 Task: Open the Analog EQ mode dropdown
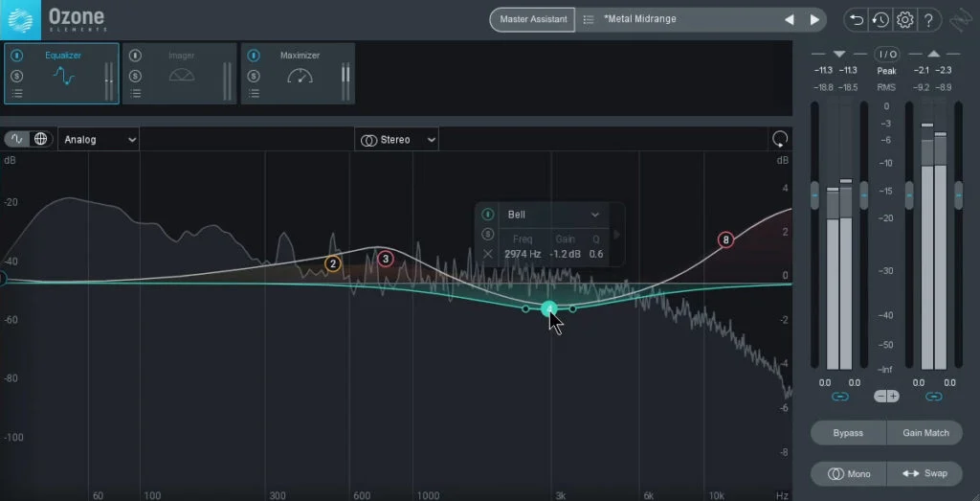[99, 140]
